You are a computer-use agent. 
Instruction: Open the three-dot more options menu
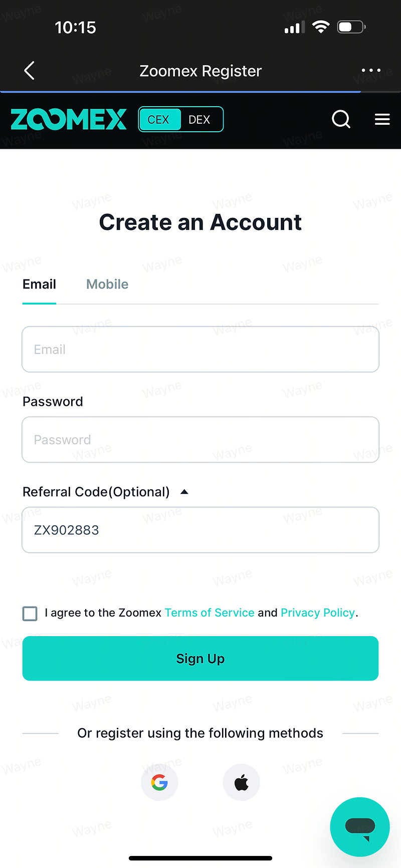[x=371, y=71]
